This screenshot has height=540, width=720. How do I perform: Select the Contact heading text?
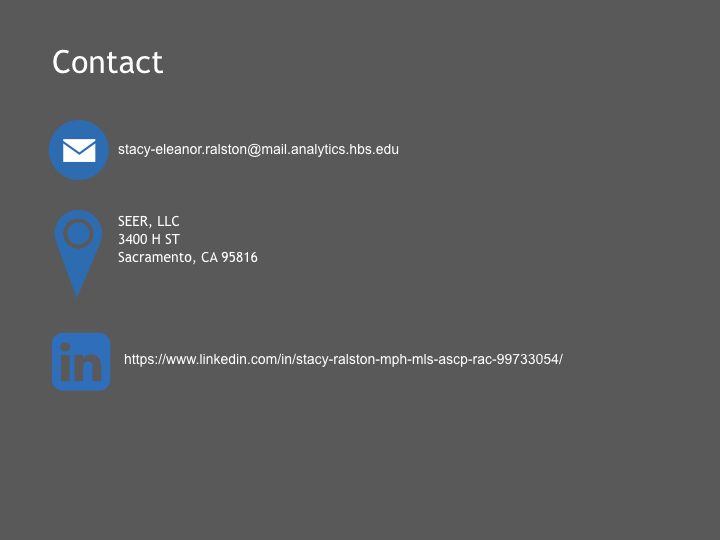(107, 62)
